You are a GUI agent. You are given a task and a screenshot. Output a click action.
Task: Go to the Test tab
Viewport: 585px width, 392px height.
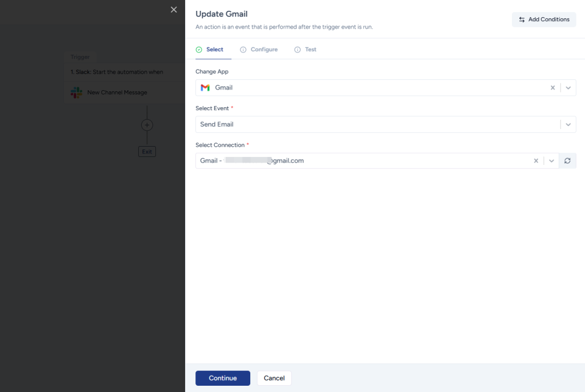tap(305, 50)
